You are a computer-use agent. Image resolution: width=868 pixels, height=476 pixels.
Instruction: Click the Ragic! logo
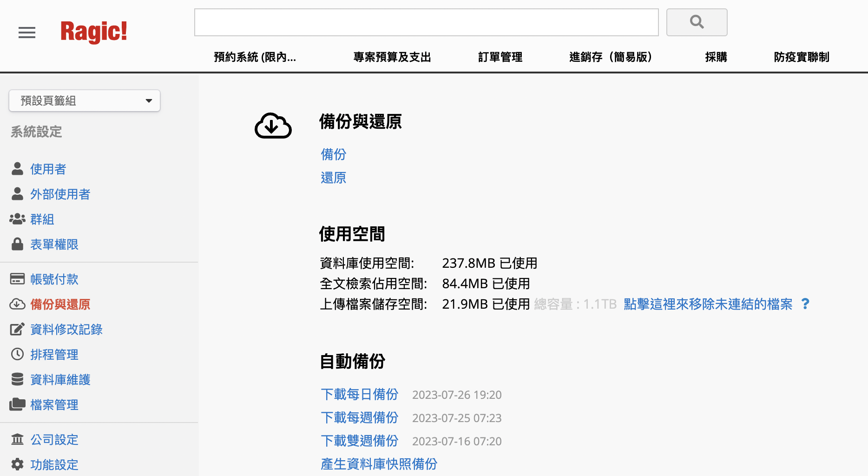point(94,32)
